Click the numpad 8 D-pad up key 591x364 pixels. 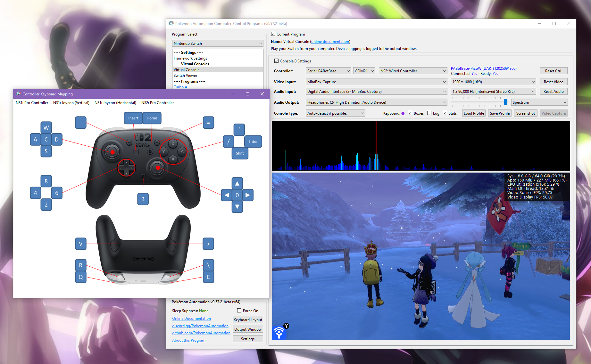pyautogui.click(x=46, y=181)
